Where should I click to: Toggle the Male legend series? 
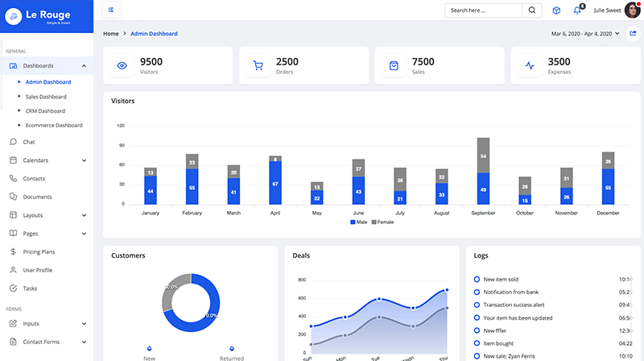pyautogui.click(x=361, y=222)
